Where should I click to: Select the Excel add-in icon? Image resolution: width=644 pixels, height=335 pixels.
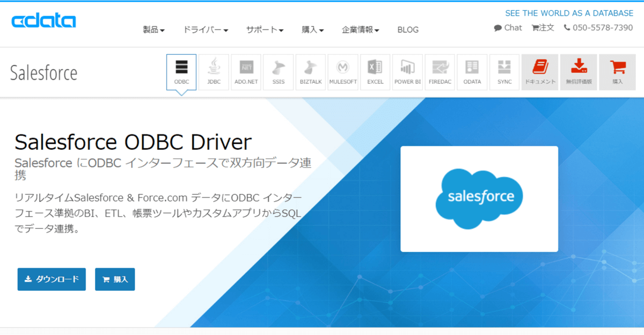375,72
